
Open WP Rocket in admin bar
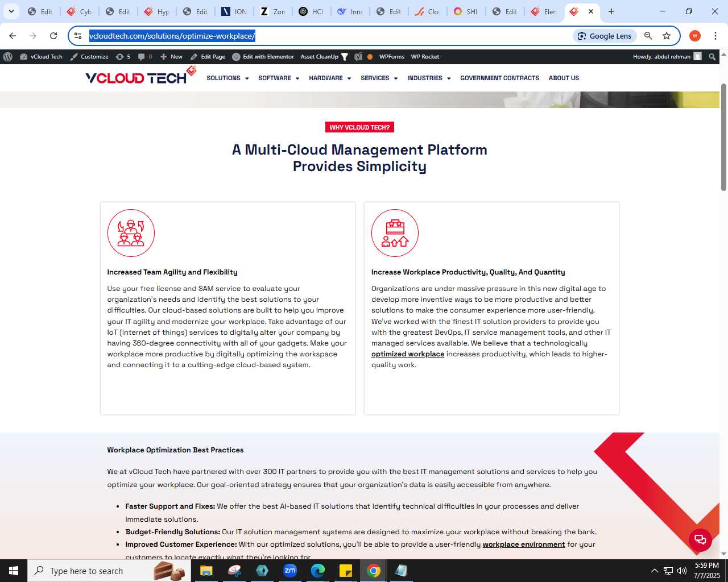click(x=425, y=57)
